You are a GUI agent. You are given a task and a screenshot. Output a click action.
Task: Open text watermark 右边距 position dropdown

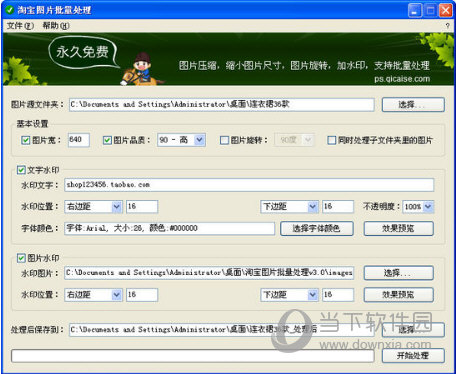(x=93, y=207)
